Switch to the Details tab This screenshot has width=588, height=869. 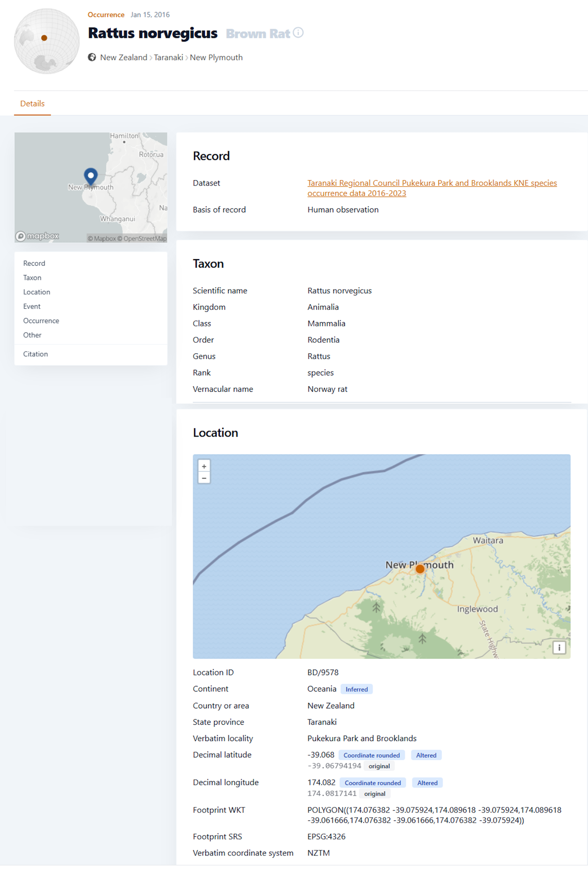pos(32,104)
